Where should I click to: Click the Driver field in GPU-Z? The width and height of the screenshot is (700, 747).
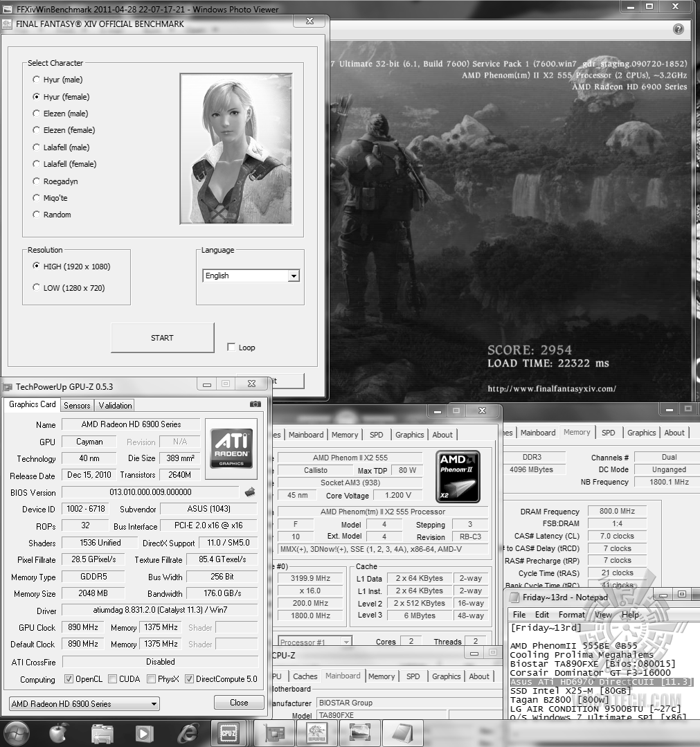click(x=160, y=610)
